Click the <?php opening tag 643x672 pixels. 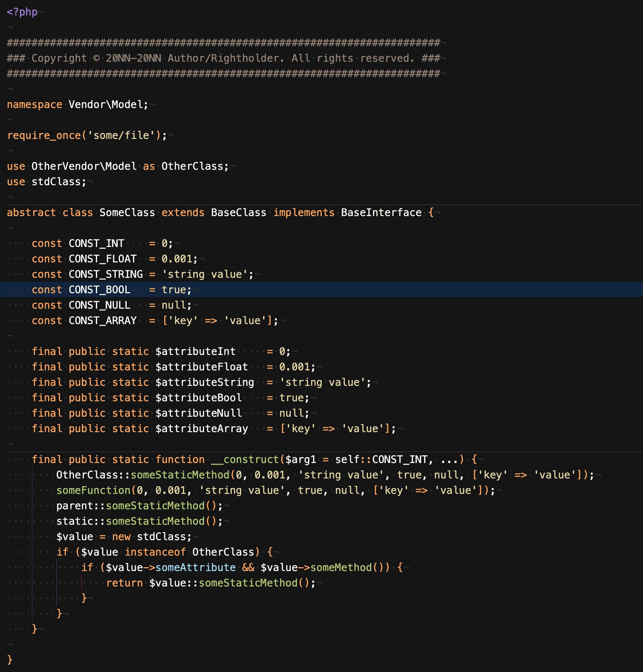22,12
